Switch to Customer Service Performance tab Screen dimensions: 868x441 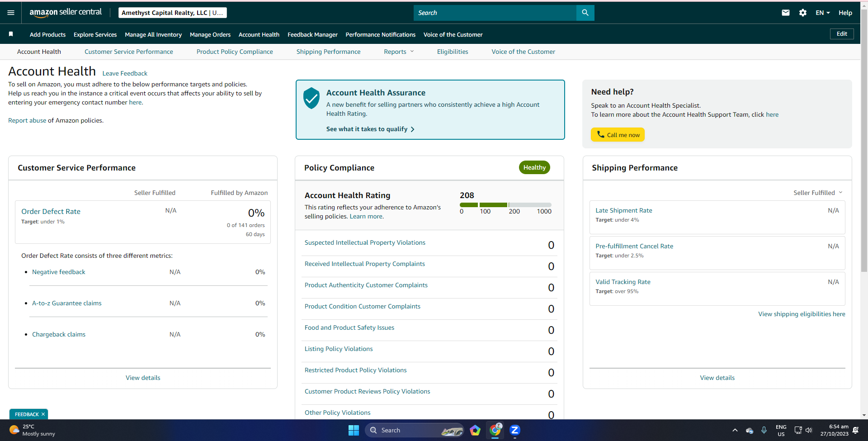point(129,52)
